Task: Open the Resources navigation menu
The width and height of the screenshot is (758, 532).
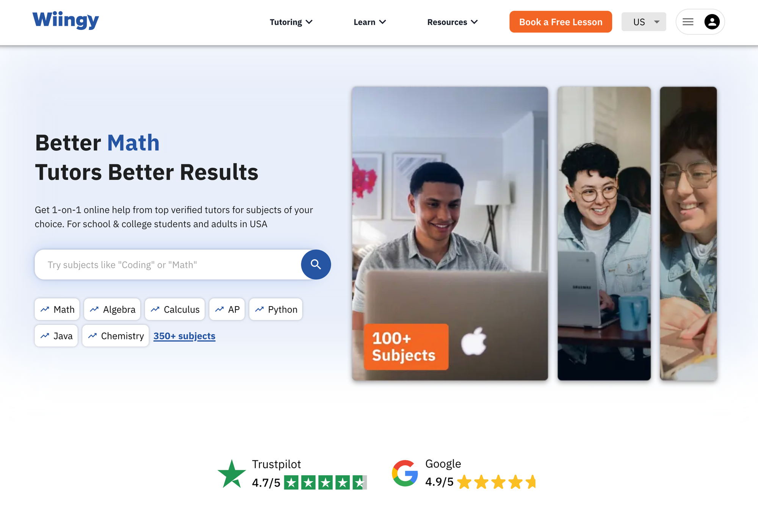Action: (452, 22)
